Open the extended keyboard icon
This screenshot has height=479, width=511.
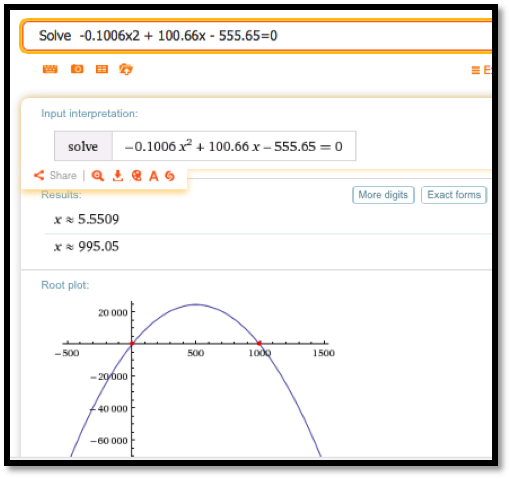(x=50, y=69)
